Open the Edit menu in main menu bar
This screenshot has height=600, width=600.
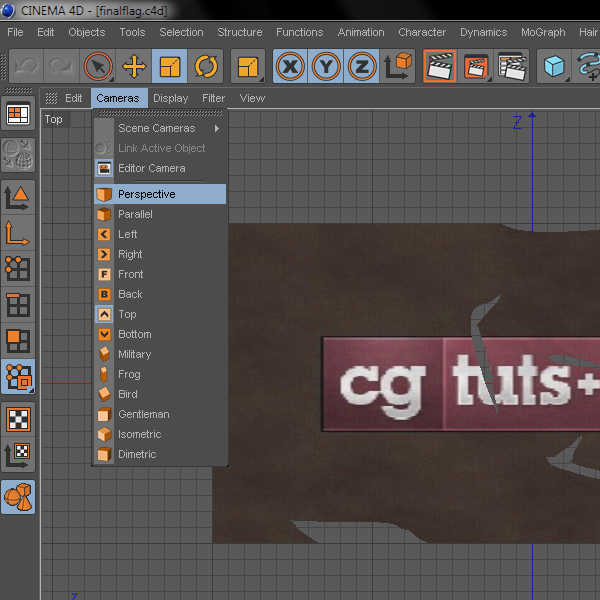pos(46,32)
